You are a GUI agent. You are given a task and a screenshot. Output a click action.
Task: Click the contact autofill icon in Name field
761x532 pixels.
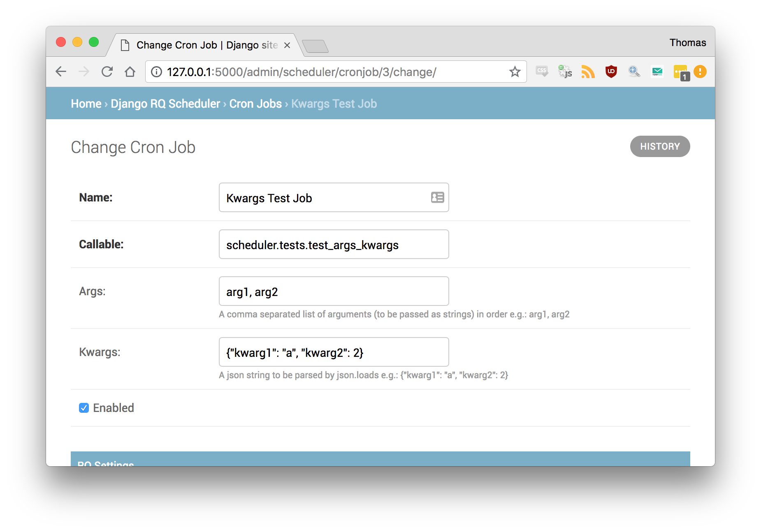pyautogui.click(x=437, y=197)
